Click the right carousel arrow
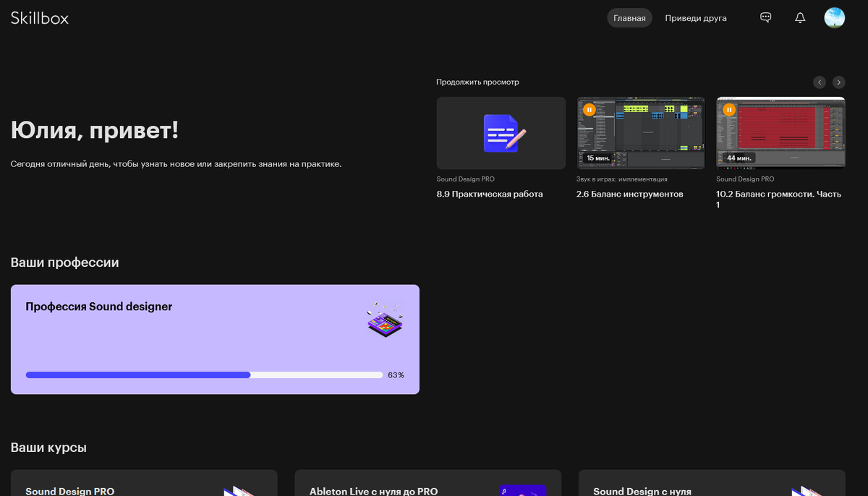The height and width of the screenshot is (496, 868). (x=838, y=82)
